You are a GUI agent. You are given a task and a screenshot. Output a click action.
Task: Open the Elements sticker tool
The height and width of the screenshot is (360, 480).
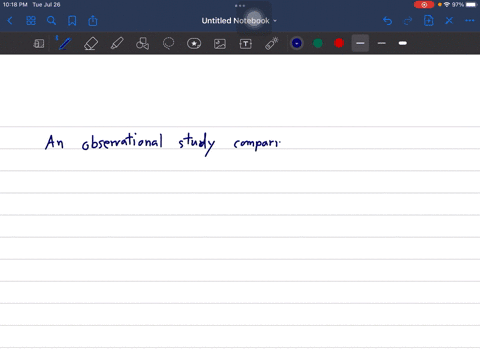tap(194, 43)
